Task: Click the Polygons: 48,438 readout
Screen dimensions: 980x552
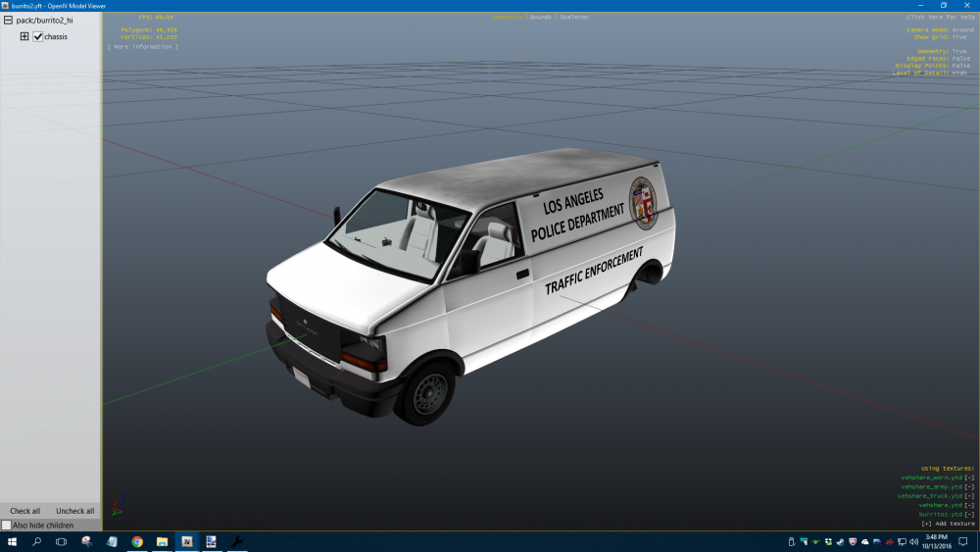Action: (149, 30)
